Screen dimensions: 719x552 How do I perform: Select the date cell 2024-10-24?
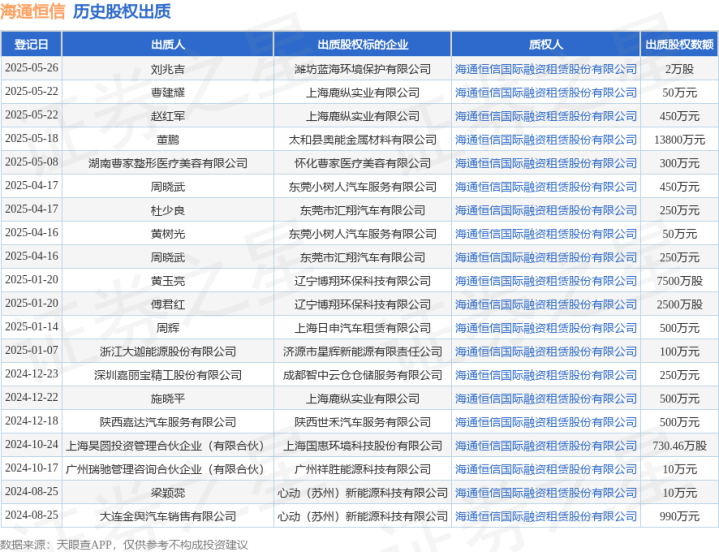(32, 444)
